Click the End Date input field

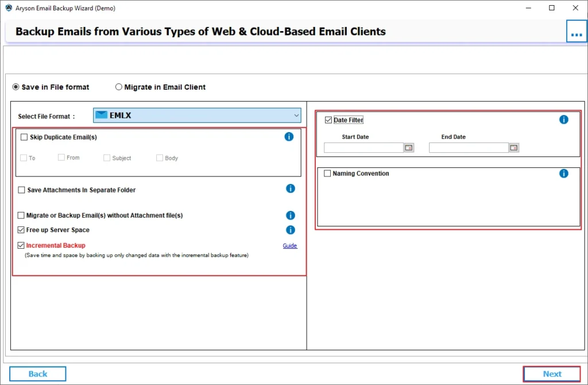pos(469,148)
